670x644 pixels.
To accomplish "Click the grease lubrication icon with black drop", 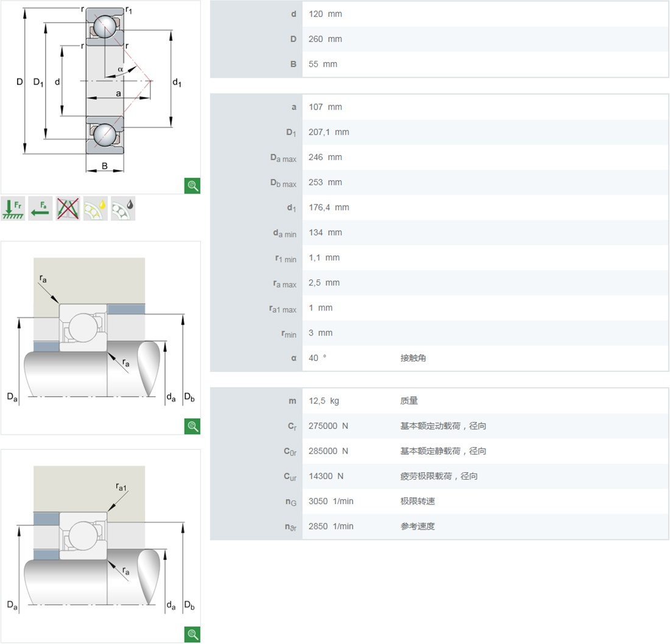I will click(122, 208).
